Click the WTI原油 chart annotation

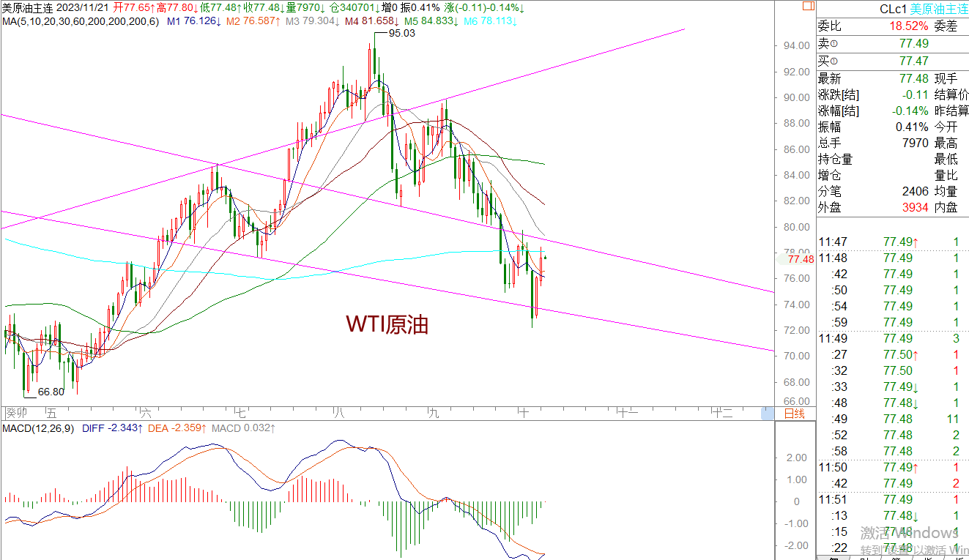[387, 324]
